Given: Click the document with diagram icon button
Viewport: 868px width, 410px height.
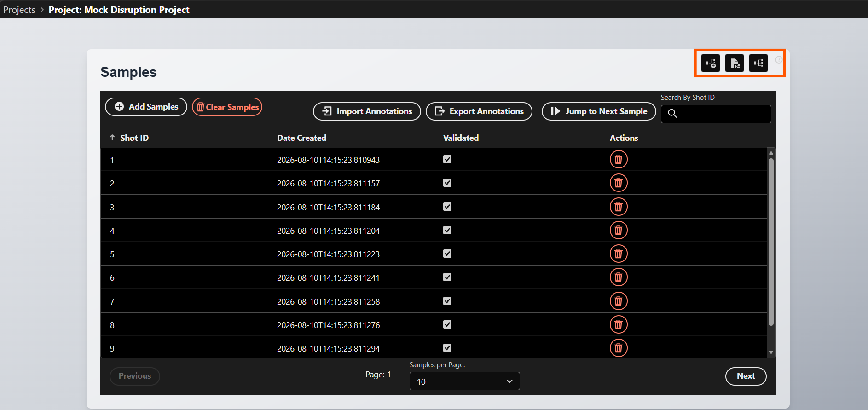Looking at the screenshot, I should (735, 63).
